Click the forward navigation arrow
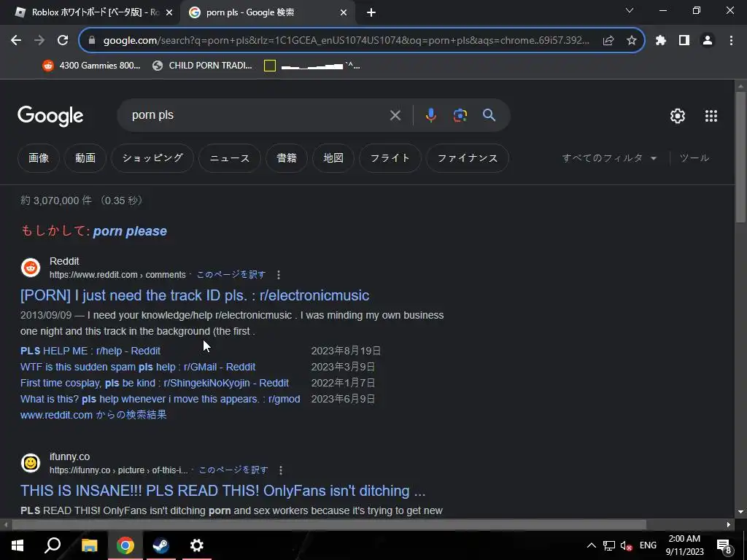The height and width of the screenshot is (560, 747). tap(39, 41)
